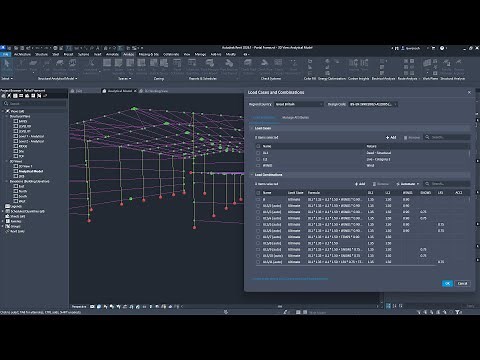Open the File menu tab
This screenshot has width=480, height=360.
[x=5, y=54]
